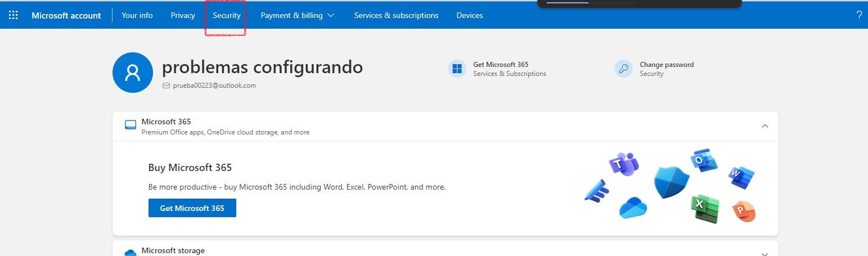Click the Microsoft 365 laptop icon
Screen dimensions: 868x256
131,125
